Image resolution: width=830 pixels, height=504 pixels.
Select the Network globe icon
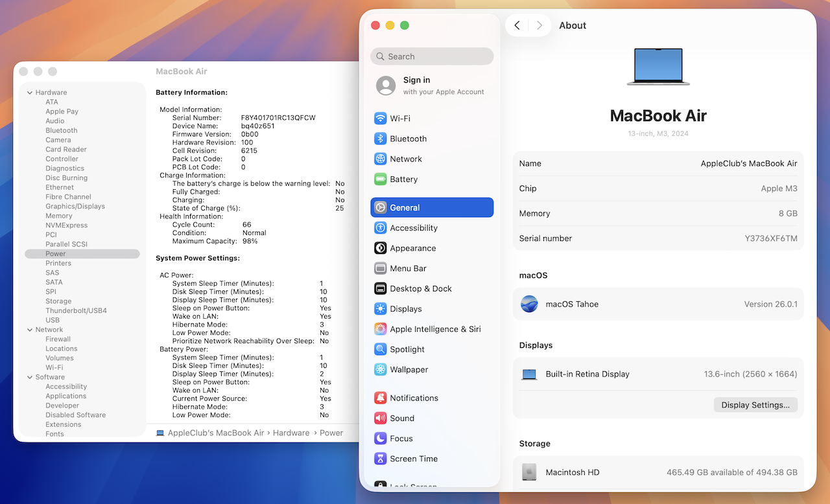point(381,159)
